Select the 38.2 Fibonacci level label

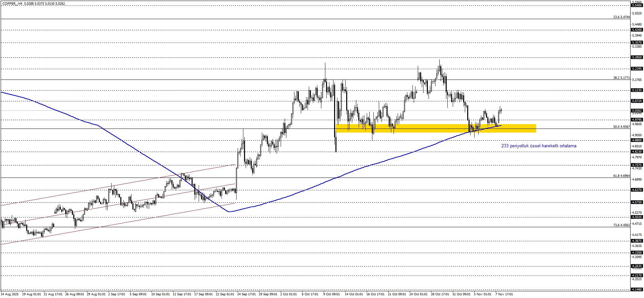tap(621, 78)
